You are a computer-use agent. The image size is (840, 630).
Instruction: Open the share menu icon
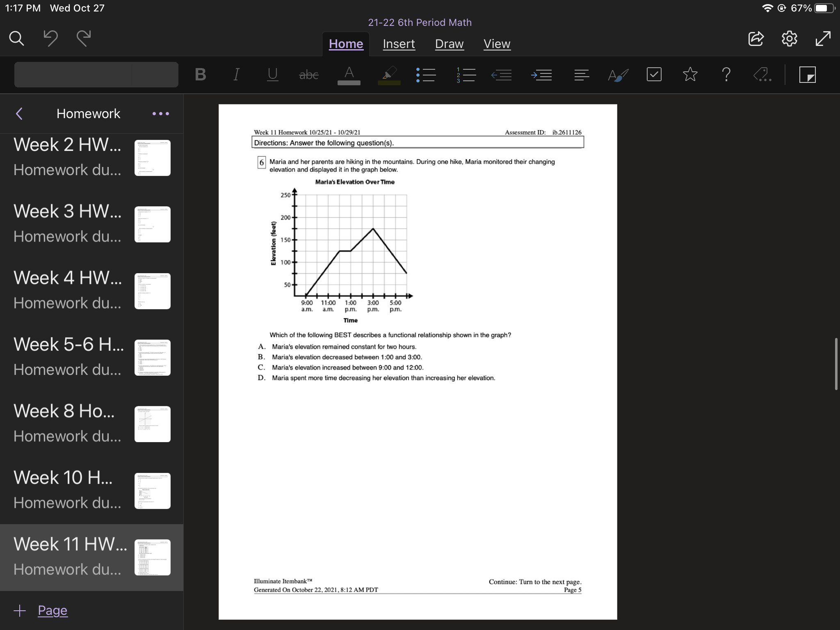(x=756, y=39)
